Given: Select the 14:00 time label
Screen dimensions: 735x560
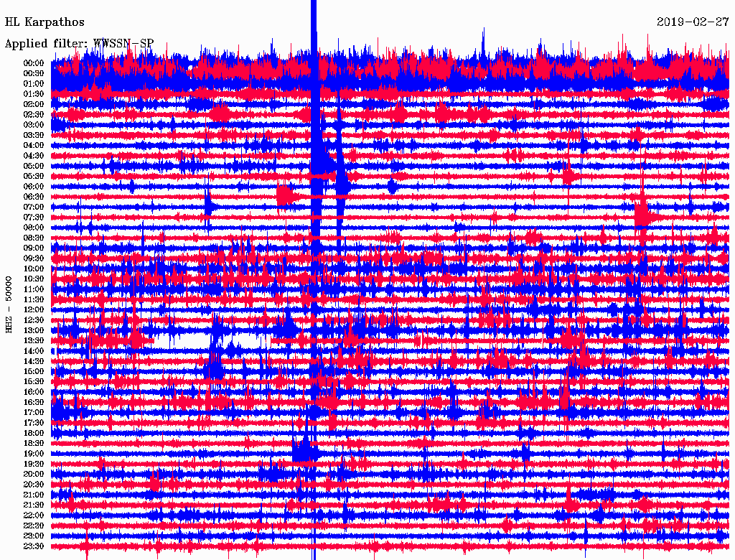Looking at the screenshot, I should coord(34,351).
